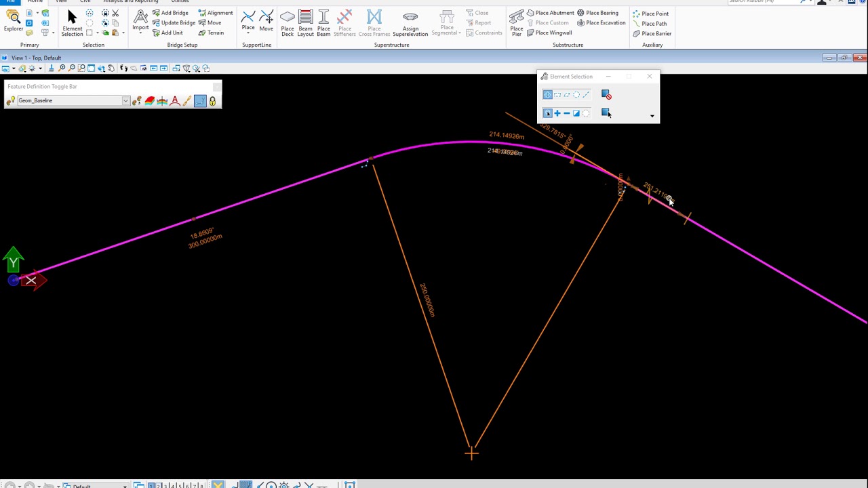Click the Fit View icon
Viewport: 868px width, 488px height.
click(x=92, y=68)
